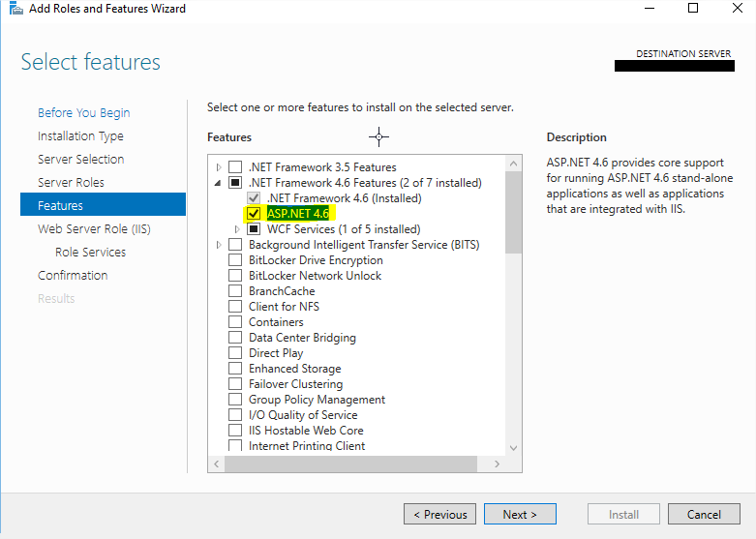This screenshot has width=756, height=539.
Task: Click the wizard icon in title bar
Action: (x=11, y=9)
